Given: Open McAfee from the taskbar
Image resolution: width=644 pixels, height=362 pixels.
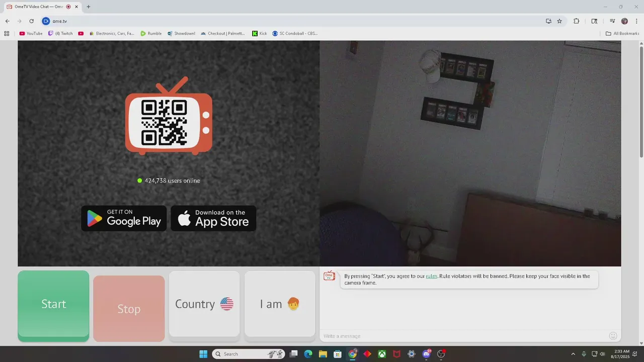Looking at the screenshot, I should (397, 354).
